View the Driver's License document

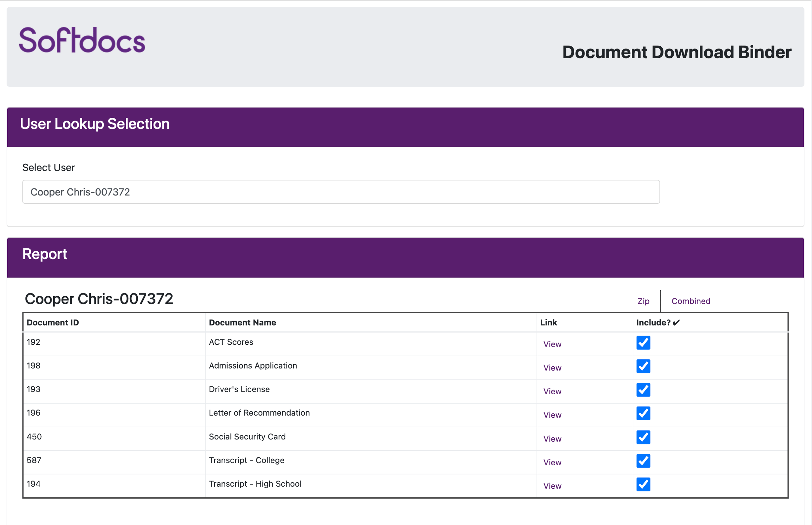pyautogui.click(x=552, y=391)
